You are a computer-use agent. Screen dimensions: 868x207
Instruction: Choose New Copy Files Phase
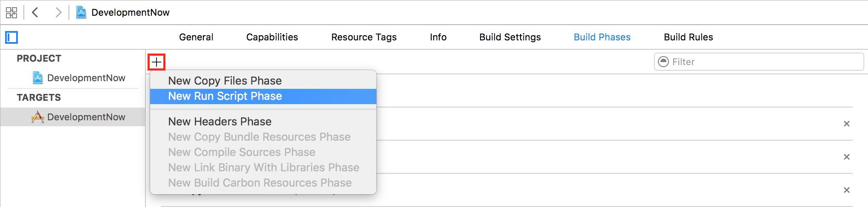(225, 81)
